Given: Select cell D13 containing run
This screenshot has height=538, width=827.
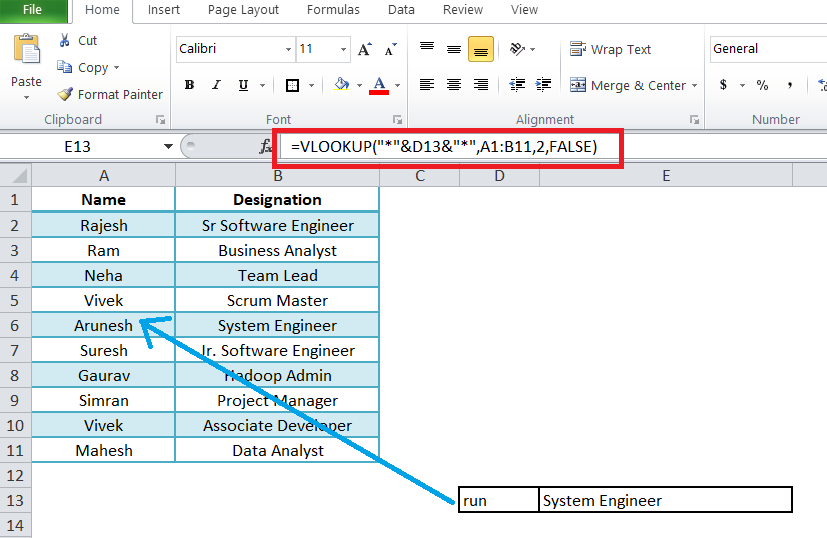Looking at the screenshot, I should tap(499, 500).
